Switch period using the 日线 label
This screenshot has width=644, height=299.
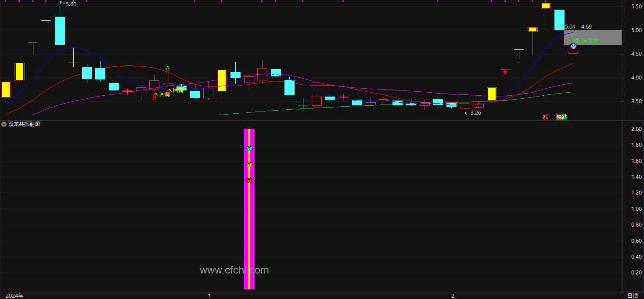point(633,295)
